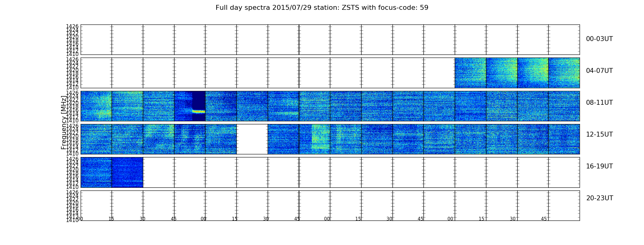
Task: Click the "1410" tick label of the 20-23UT row
Action: (x=72, y=220)
